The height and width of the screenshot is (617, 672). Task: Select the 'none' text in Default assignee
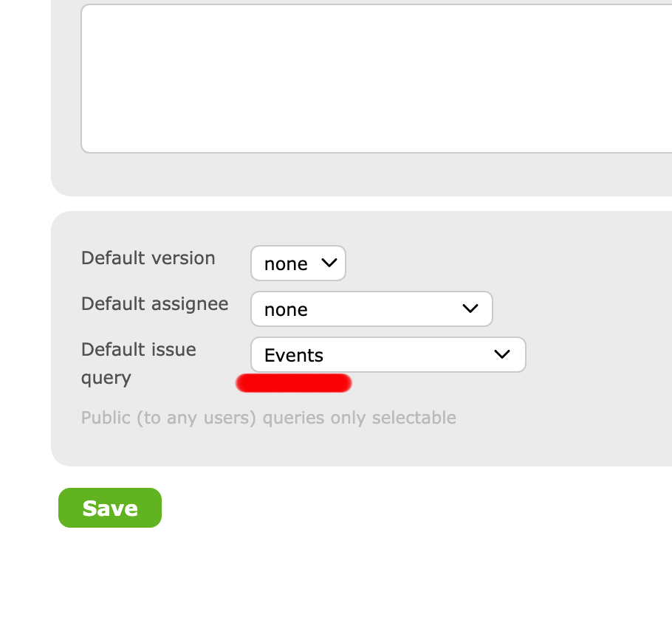[x=286, y=310]
